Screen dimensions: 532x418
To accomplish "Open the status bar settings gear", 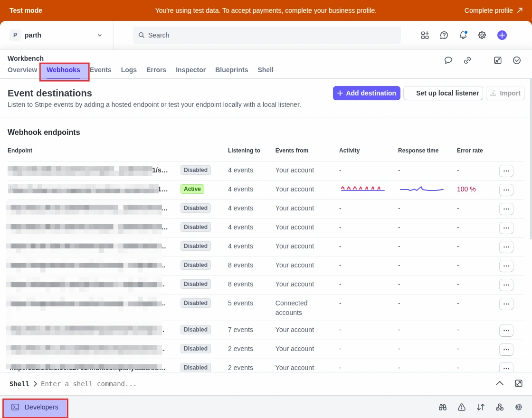I will point(519,407).
